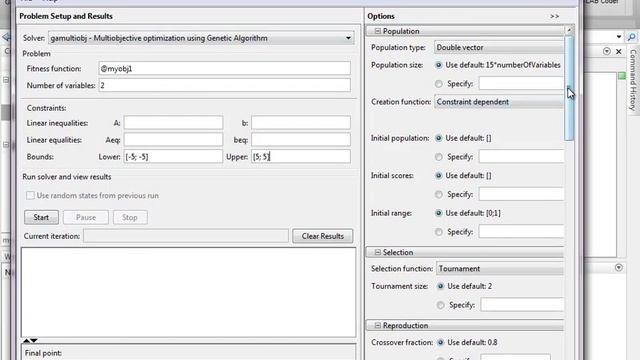Click the lower MATLAB panel actions arrow
The width and height of the screenshot is (640, 360).
click(x=619, y=268)
